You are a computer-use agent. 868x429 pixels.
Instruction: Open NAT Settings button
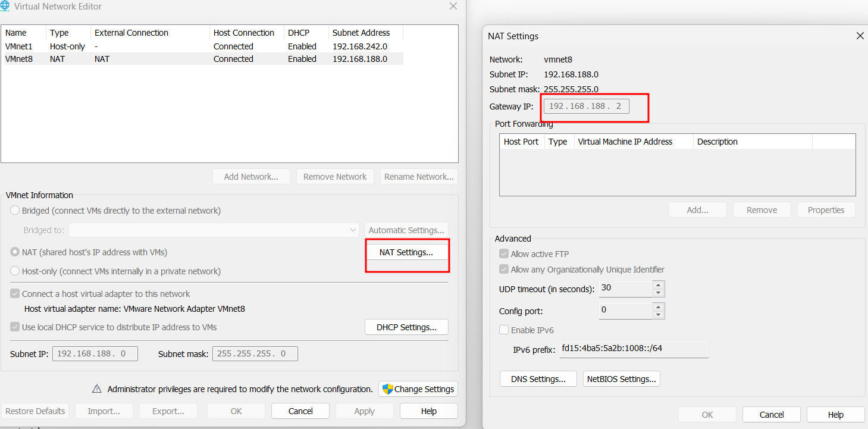[x=406, y=252]
